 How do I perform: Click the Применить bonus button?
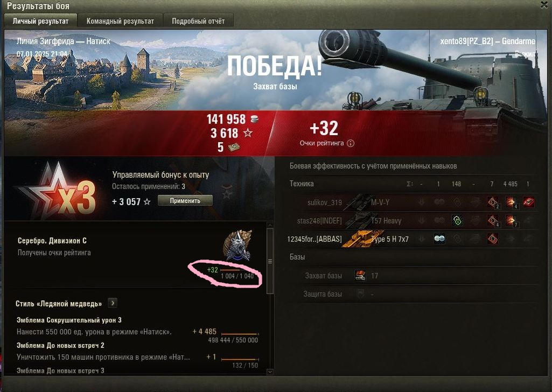click(185, 200)
